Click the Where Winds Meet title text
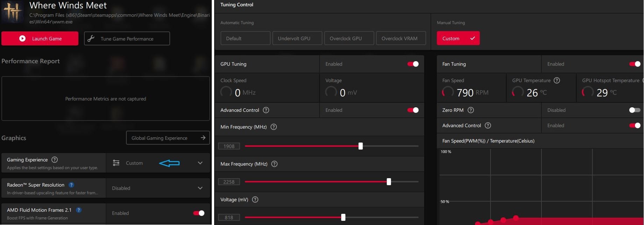644x225 pixels. point(68,5)
